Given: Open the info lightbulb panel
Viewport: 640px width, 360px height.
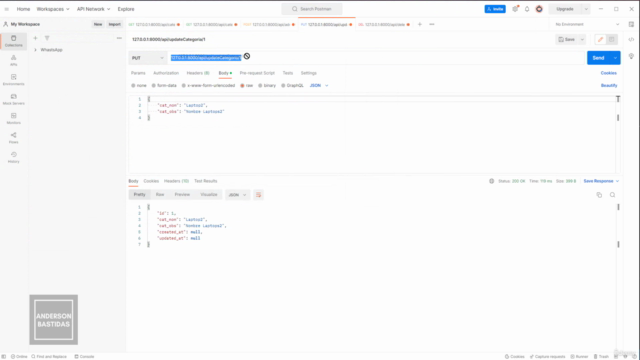Looking at the screenshot, I should coord(631,56).
